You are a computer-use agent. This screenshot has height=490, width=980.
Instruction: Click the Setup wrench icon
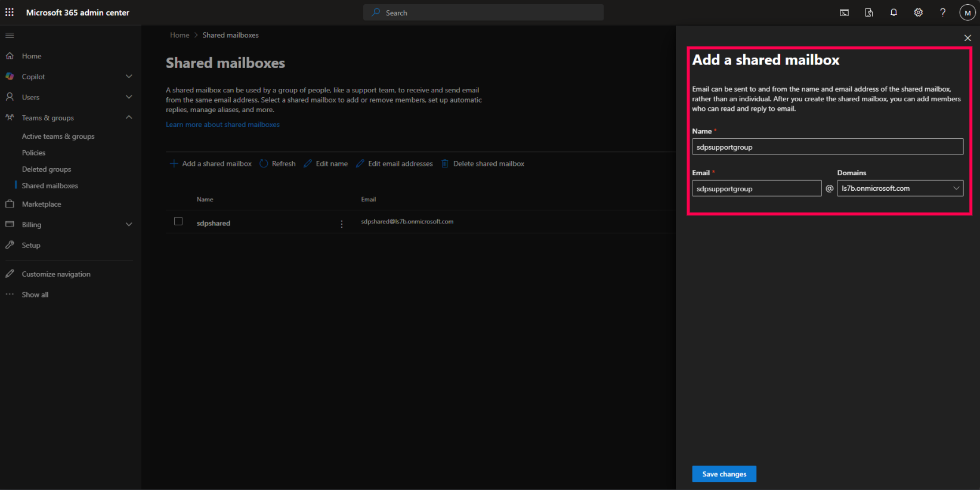[x=10, y=245]
